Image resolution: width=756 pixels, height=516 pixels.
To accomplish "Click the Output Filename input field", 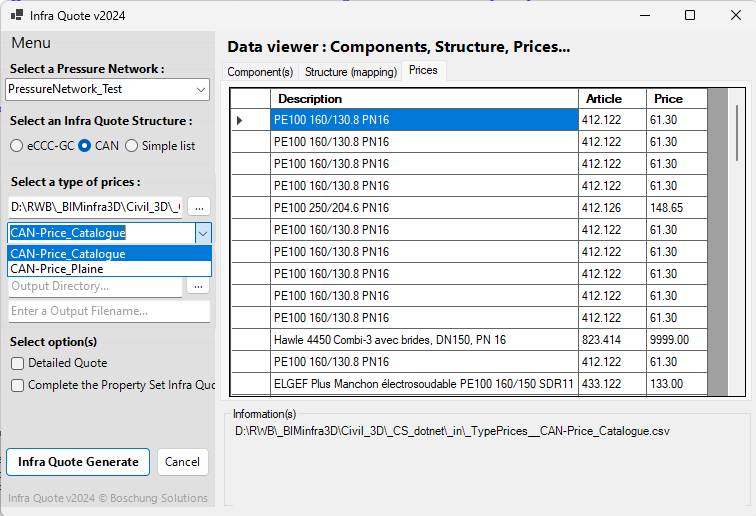I will click(x=109, y=311).
